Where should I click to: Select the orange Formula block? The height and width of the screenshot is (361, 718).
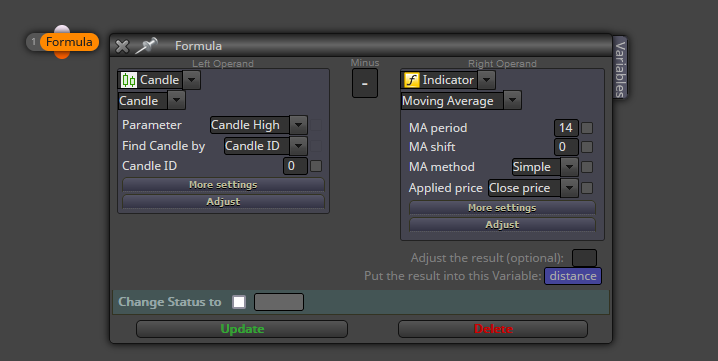click(69, 42)
